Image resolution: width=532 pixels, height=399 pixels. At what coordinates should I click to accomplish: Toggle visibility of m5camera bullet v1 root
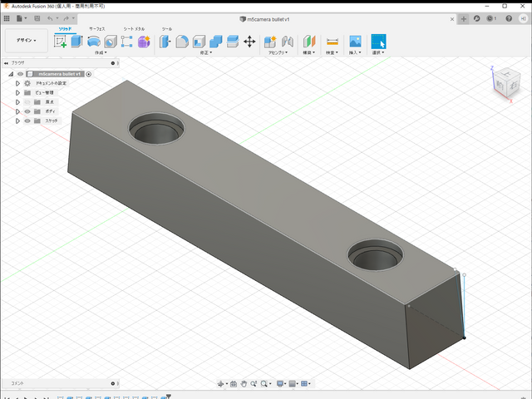click(21, 74)
